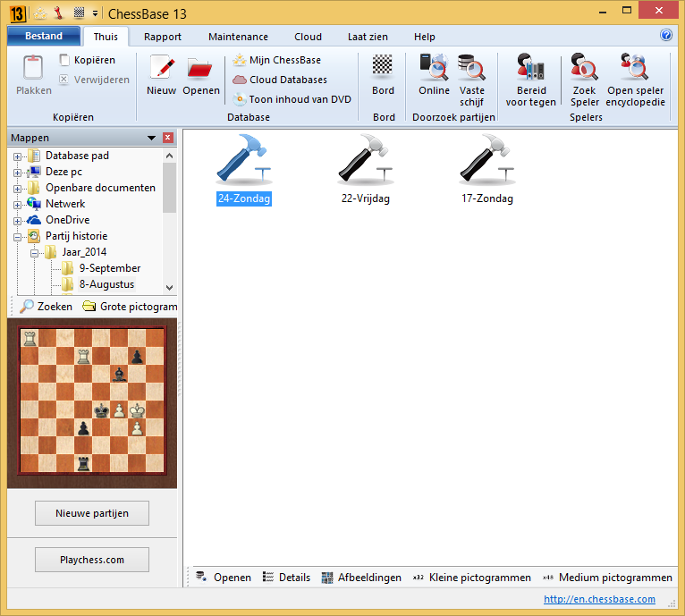Switch to the Thuis tab
The height and width of the screenshot is (616, 685).
point(106,37)
